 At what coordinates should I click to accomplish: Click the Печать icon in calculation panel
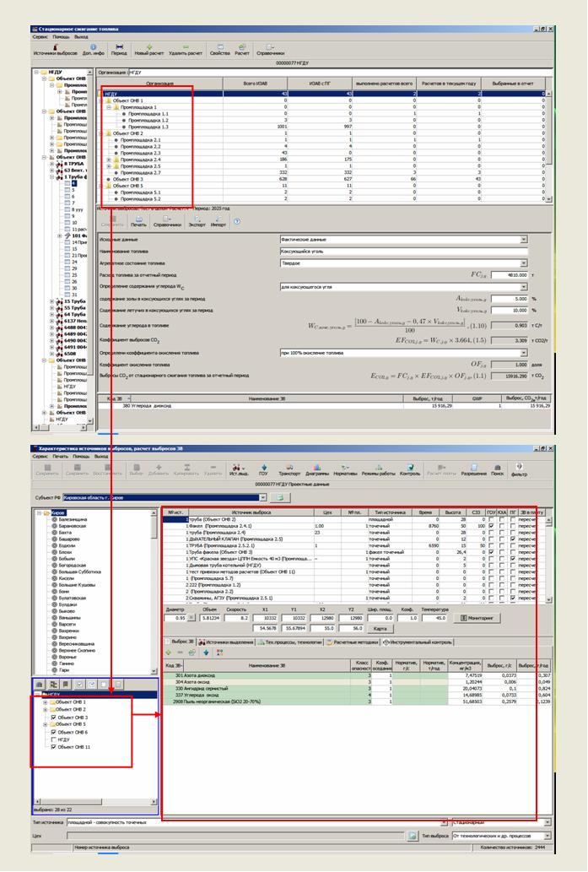[x=138, y=221]
